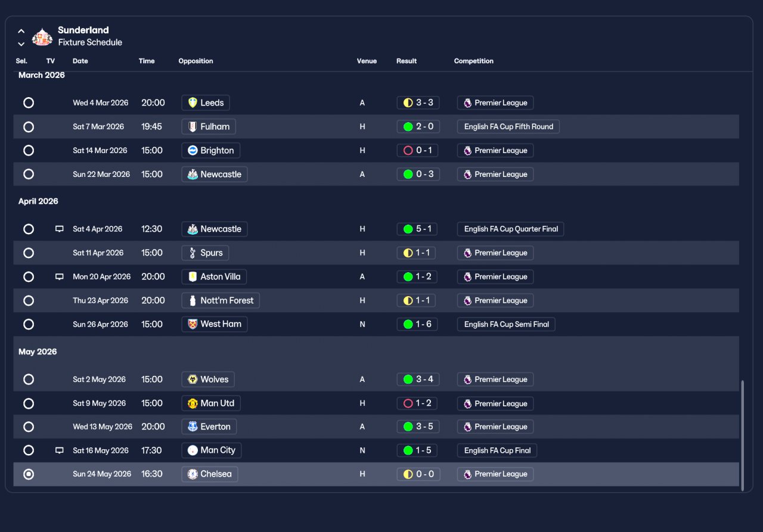The width and height of the screenshot is (763, 532).
Task: Select the Leeds fixture radio button
Action: tap(29, 102)
